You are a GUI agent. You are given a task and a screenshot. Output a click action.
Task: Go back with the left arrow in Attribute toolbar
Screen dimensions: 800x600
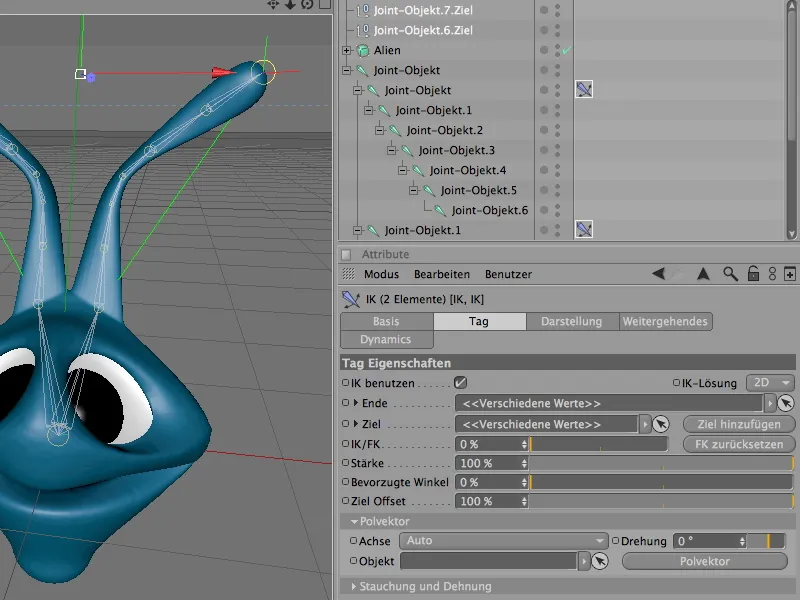[x=658, y=274]
